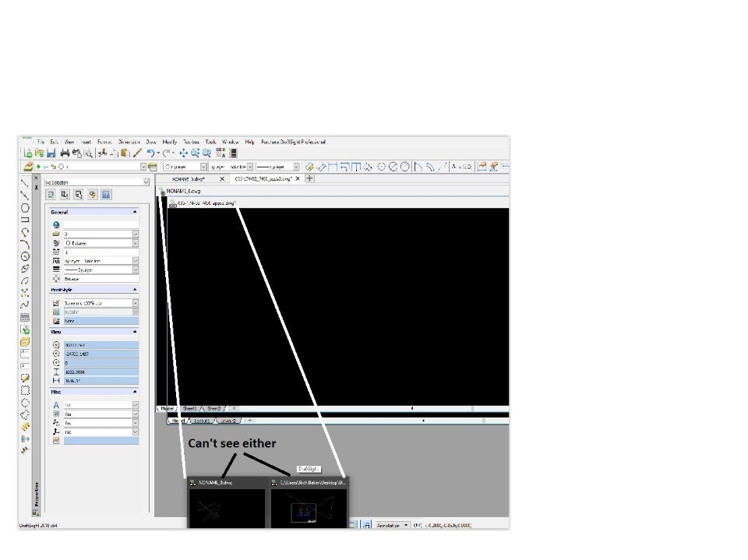Click the Quick Select icon in Properties

[x=93, y=195]
